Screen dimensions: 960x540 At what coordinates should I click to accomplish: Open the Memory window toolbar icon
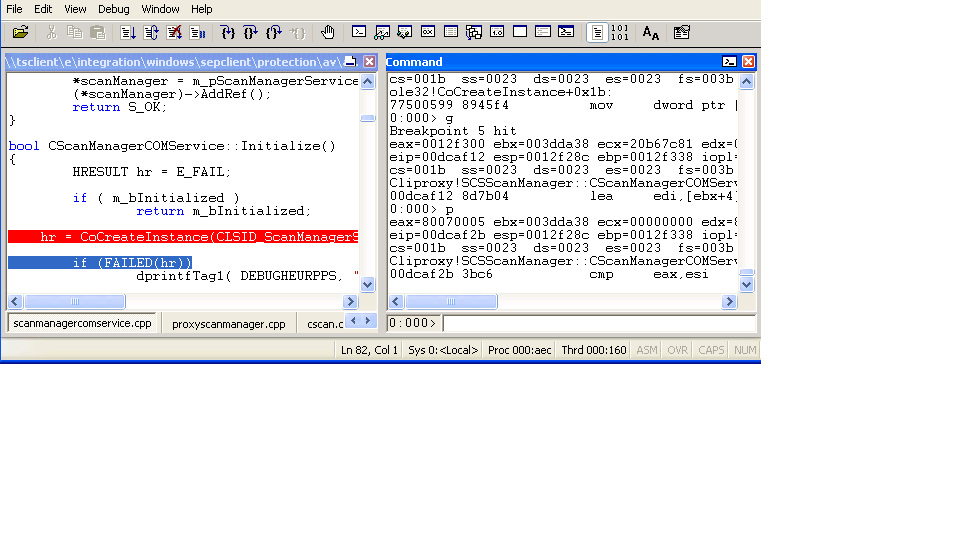pos(451,32)
